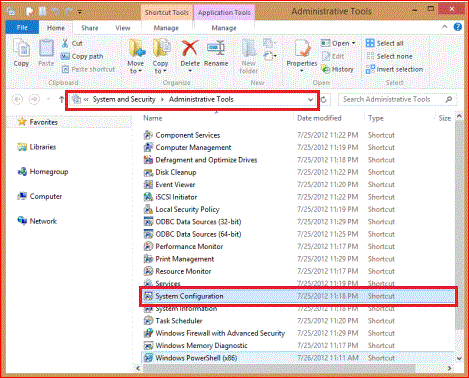Open the File tab
Screen dimensions: 469x378
point(22,28)
